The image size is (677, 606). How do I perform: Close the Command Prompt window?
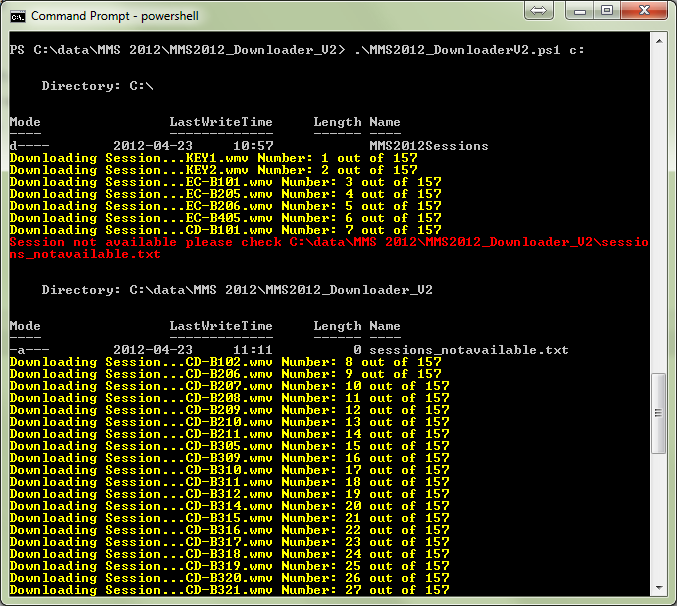pyautogui.click(x=644, y=10)
